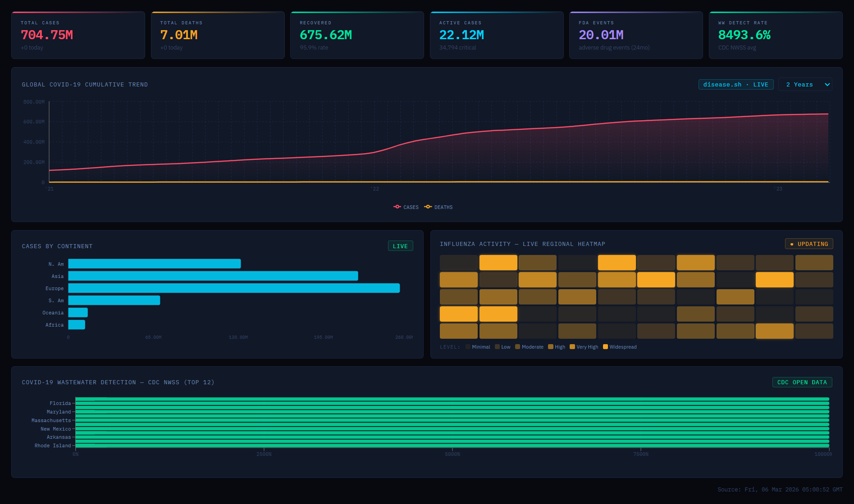This screenshot has width=854, height=504.
Task: Open the Active Cases stat card
Action: (x=496, y=35)
